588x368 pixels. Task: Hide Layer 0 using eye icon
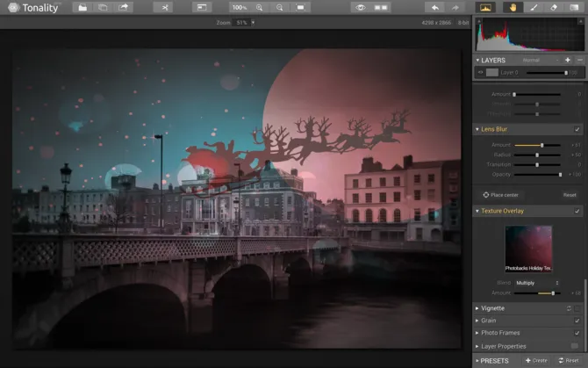tap(481, 72)
